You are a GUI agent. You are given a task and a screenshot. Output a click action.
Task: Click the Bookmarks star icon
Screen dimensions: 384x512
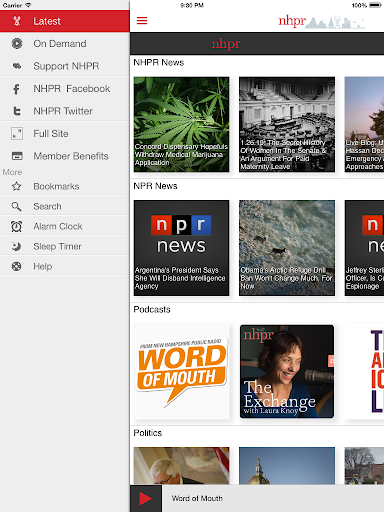(17, 186)
